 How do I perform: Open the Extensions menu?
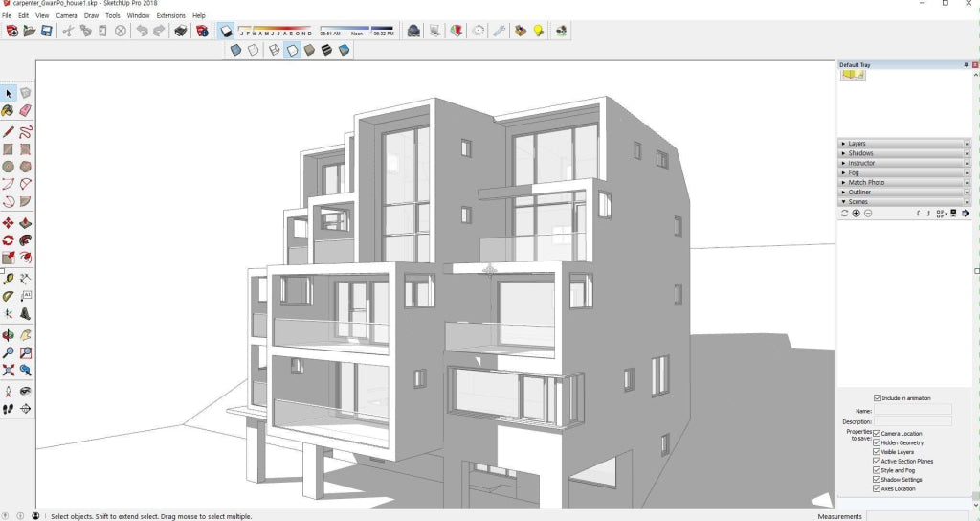click(170, 15)
